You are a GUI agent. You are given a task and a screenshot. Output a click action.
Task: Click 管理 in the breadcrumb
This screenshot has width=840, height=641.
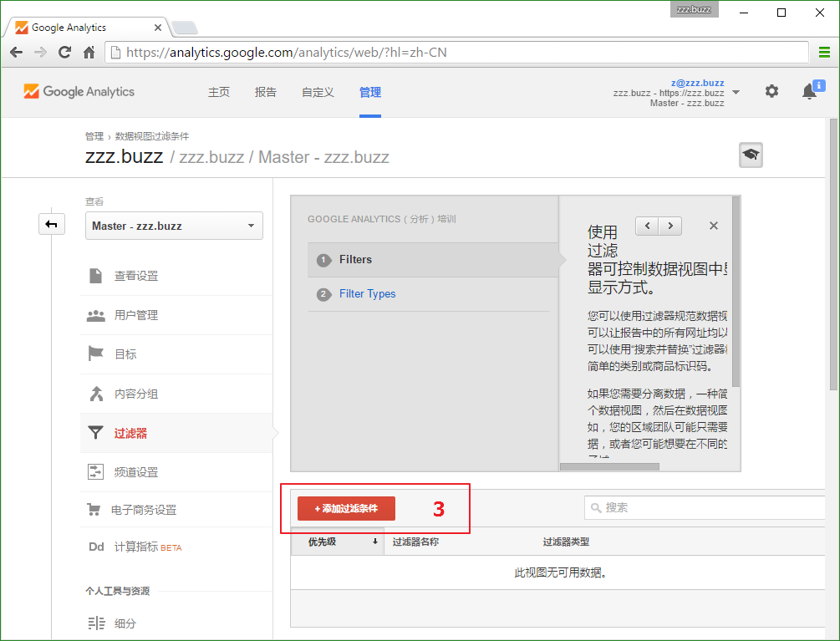(94, 136)
